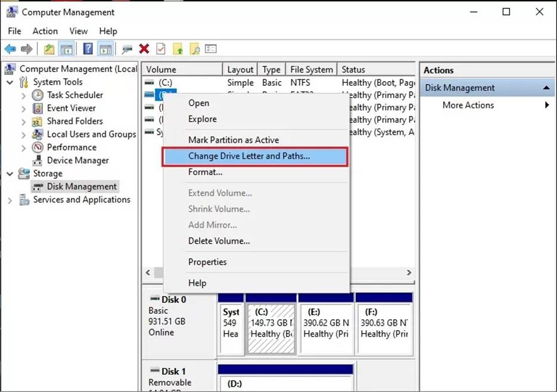Expand the More Actions submenu arrow

546,105
